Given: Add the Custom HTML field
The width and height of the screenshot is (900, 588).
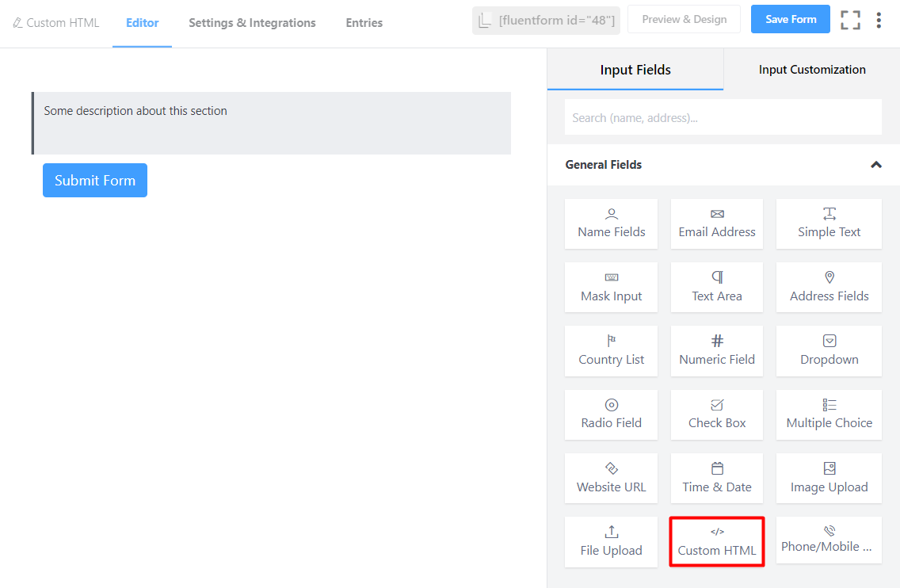Looking at the screenshot, I should (x=717, y=542).
